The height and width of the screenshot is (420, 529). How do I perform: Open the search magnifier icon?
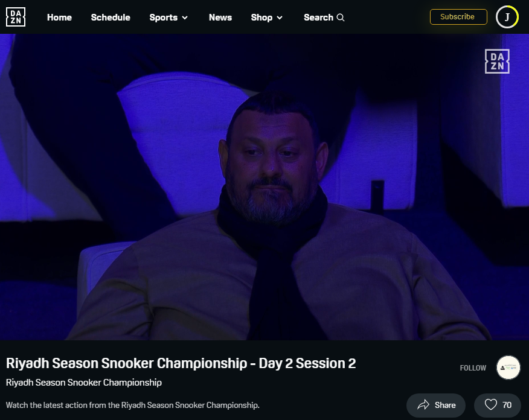click(x=341, y=17)
